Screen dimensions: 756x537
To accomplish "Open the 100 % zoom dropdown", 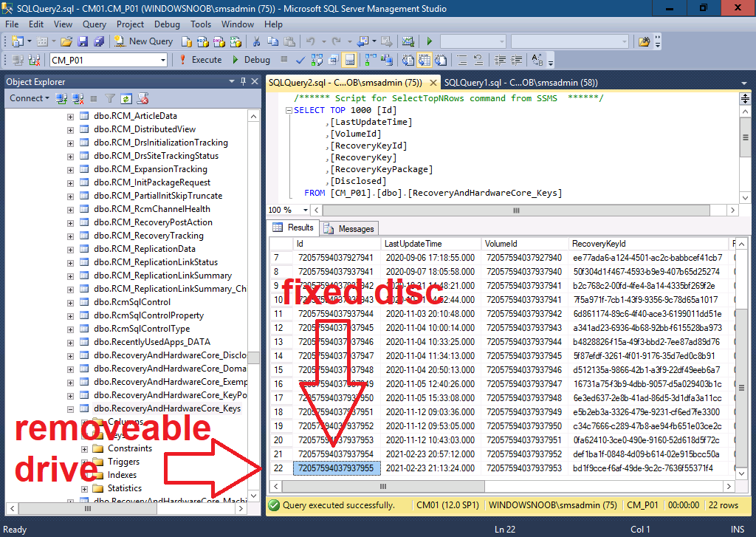I will 305,210.
